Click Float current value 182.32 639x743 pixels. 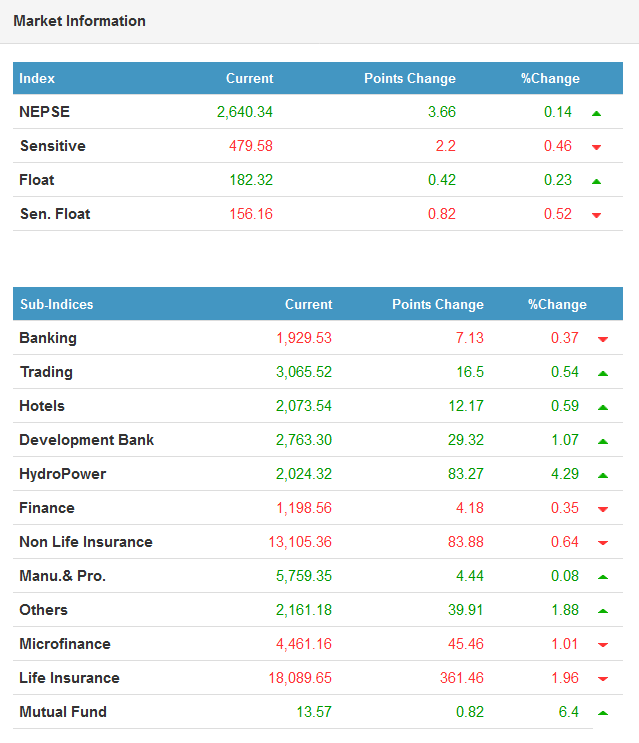click(251, 180)
